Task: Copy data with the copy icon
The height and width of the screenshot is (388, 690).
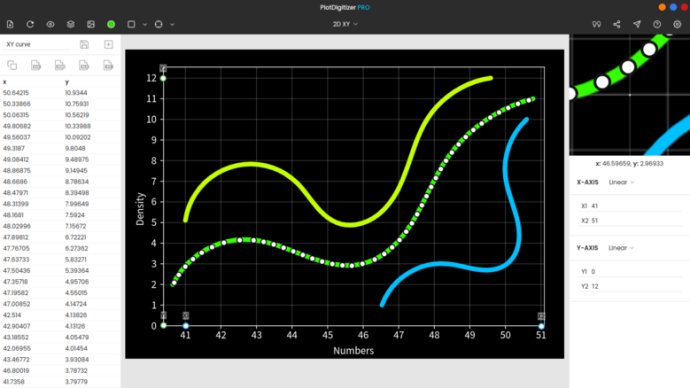Action: coord(12,66)
